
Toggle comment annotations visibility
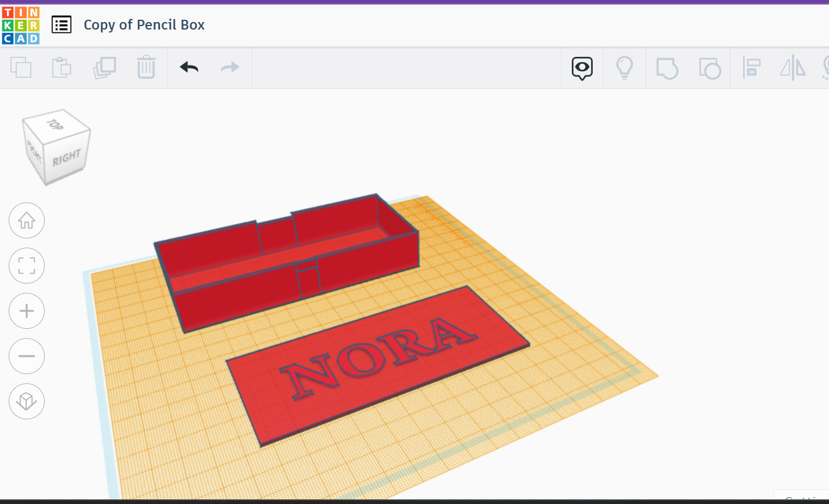tap(582, 67)
